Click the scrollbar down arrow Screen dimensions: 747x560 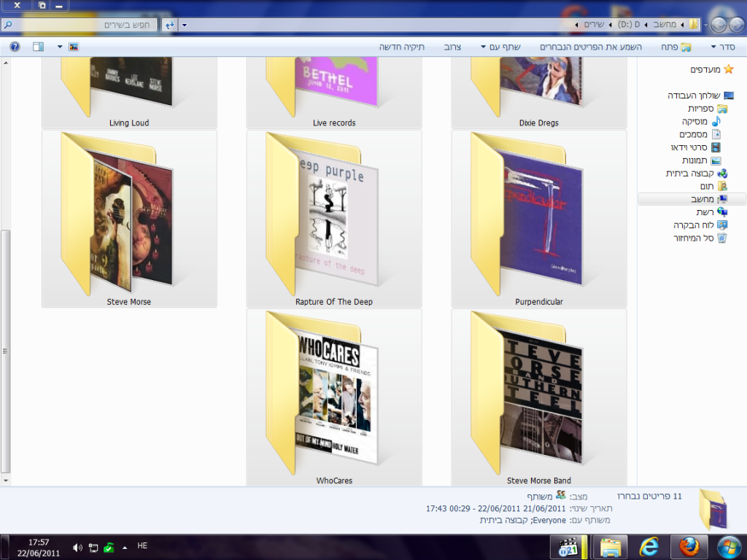coord(6,481)
